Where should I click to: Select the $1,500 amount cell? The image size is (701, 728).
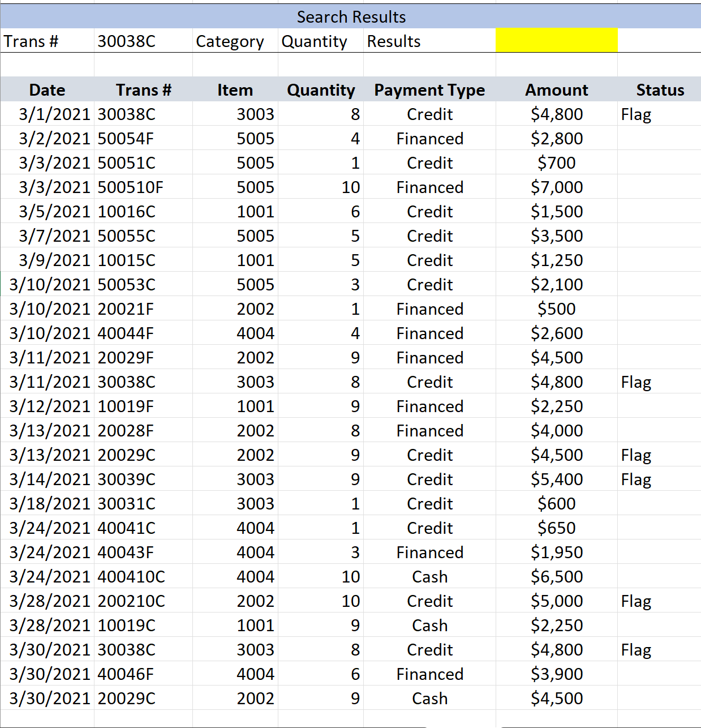557,211
